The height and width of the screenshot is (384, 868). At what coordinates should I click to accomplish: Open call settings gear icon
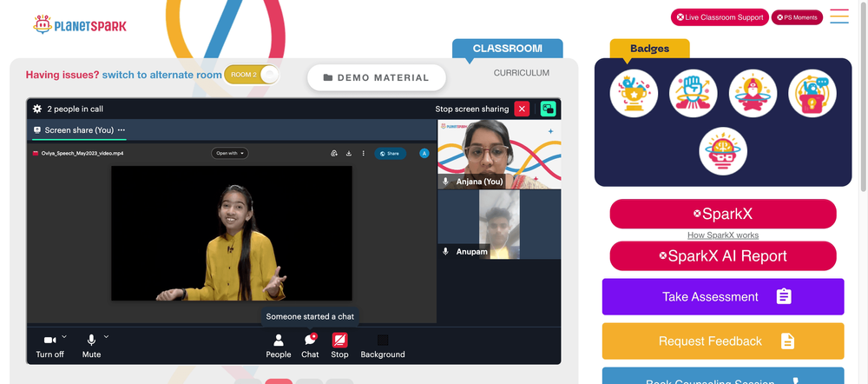point(37,109)
